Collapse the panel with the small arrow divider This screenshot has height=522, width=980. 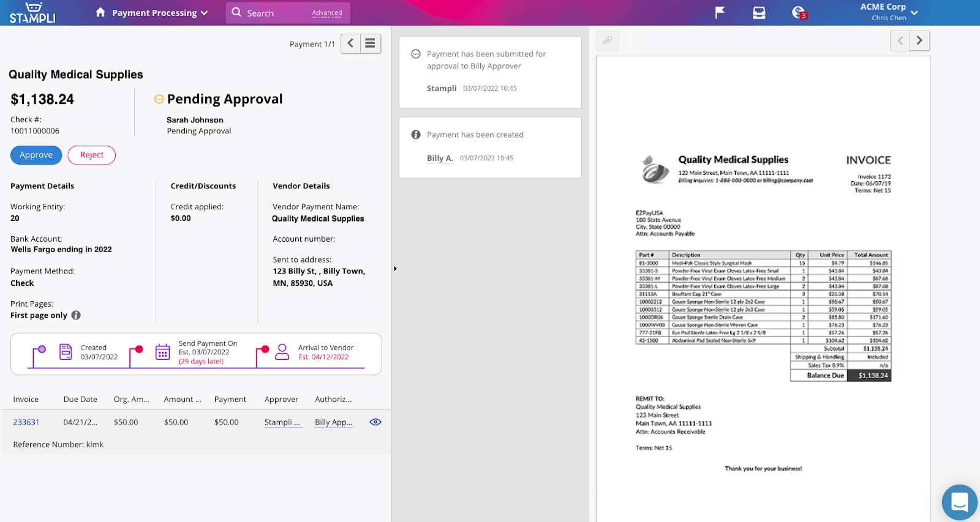[395, 269]
